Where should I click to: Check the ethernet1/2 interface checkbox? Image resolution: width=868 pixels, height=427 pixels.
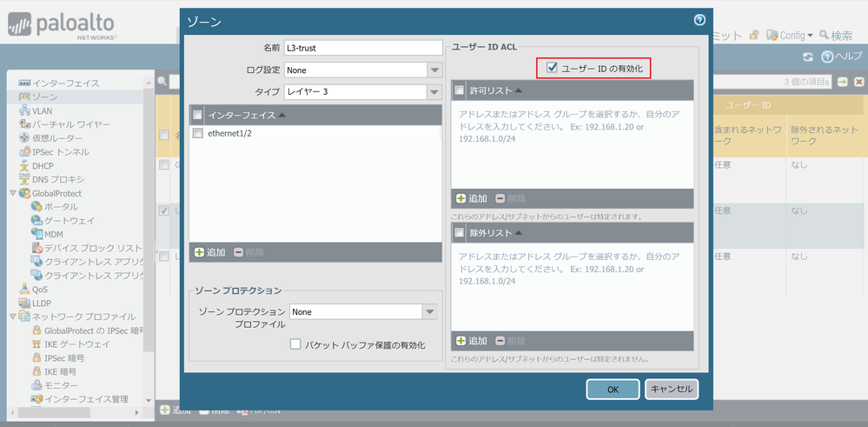tap(197, 133)
